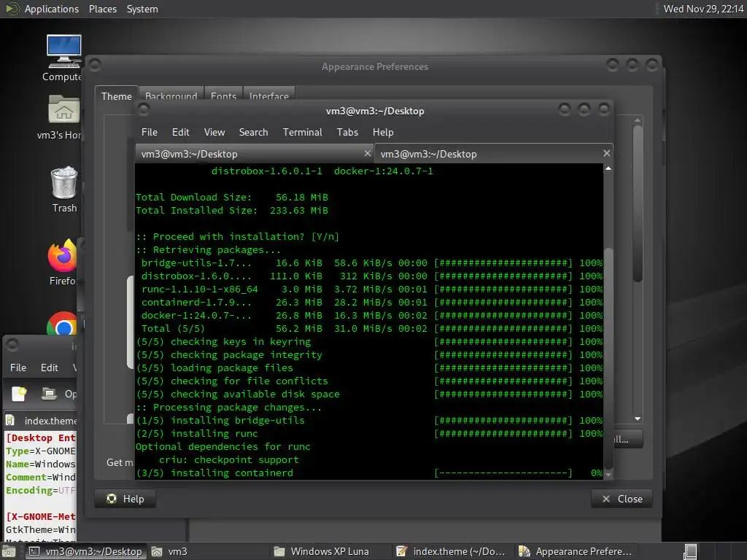This screenshot has height=560, width=747.
Task: Open the System menu in top panel
Action: [x=142, y=9]
